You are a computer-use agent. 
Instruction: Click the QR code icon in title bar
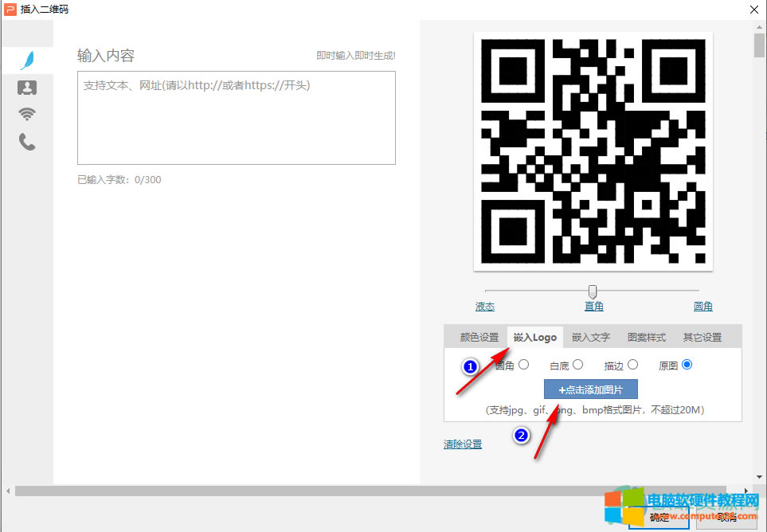tap(10, 9)
